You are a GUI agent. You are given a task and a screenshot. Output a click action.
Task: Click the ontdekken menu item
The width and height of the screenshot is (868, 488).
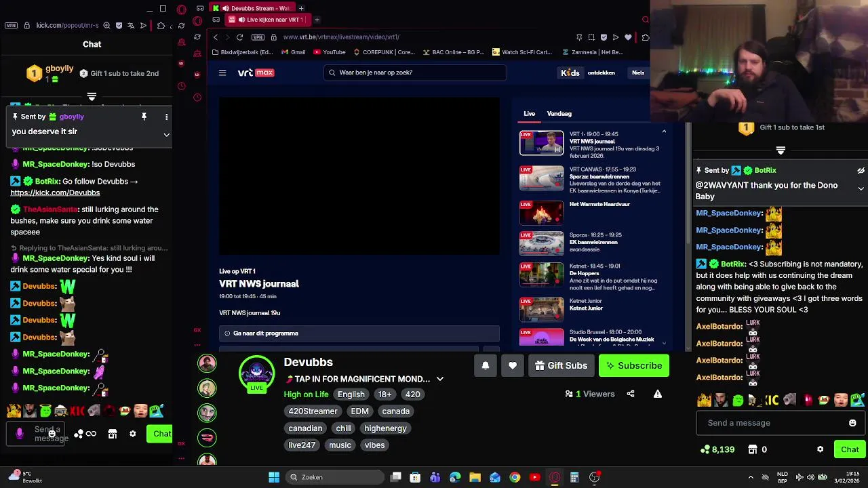coord(601,73)
